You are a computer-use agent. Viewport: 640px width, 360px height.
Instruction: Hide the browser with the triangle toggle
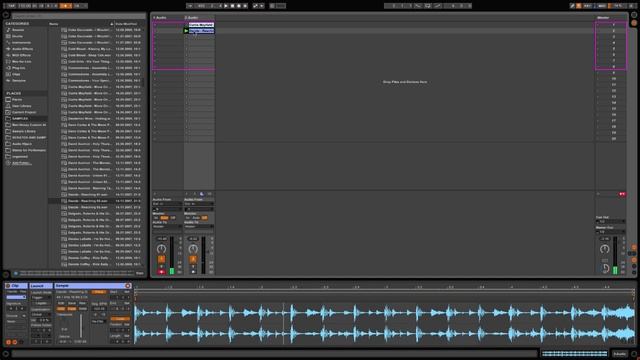(6, 15)
